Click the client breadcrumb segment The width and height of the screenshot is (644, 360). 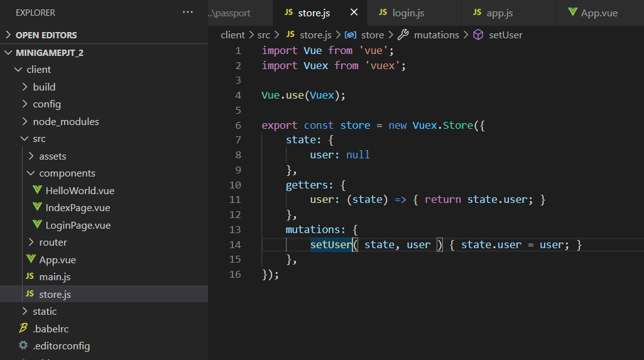pos(232,35)
